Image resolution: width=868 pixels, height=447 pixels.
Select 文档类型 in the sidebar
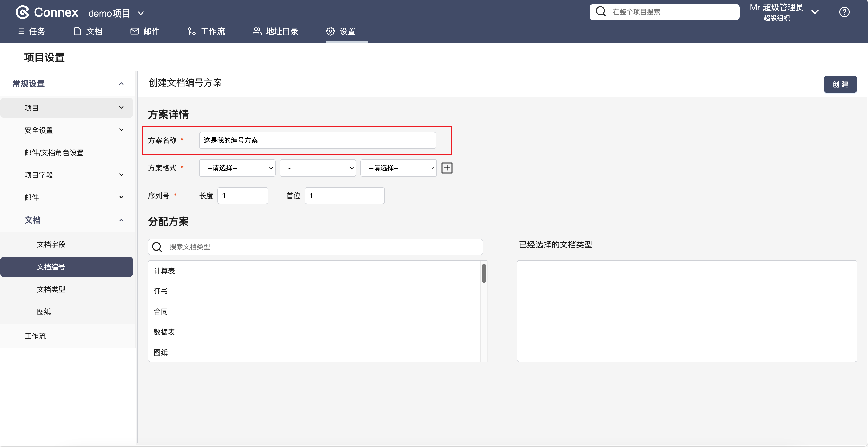(x=51, y=289)
